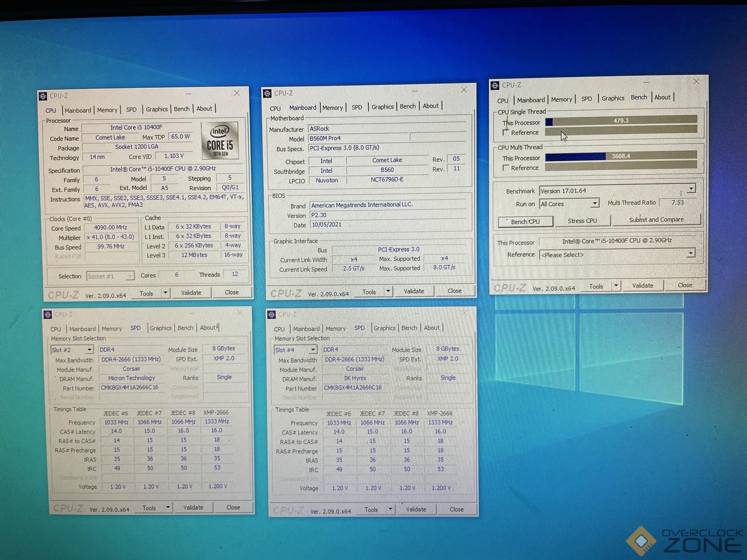This screenshot has height=560, width=747.
Task: Click the CPU-Z app icon in the Bench window title bar
Action: pos(495,85)
